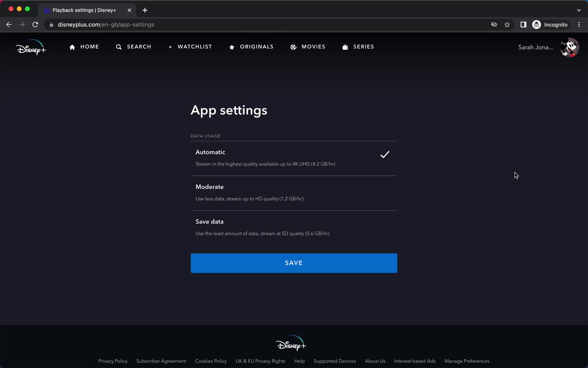Open Subscriber Agreement link

[161, 361]
